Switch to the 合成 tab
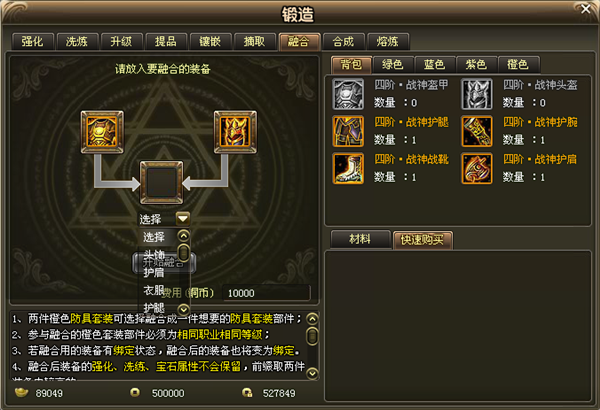This screenshot has height=410, width=600. click(343, 41)
